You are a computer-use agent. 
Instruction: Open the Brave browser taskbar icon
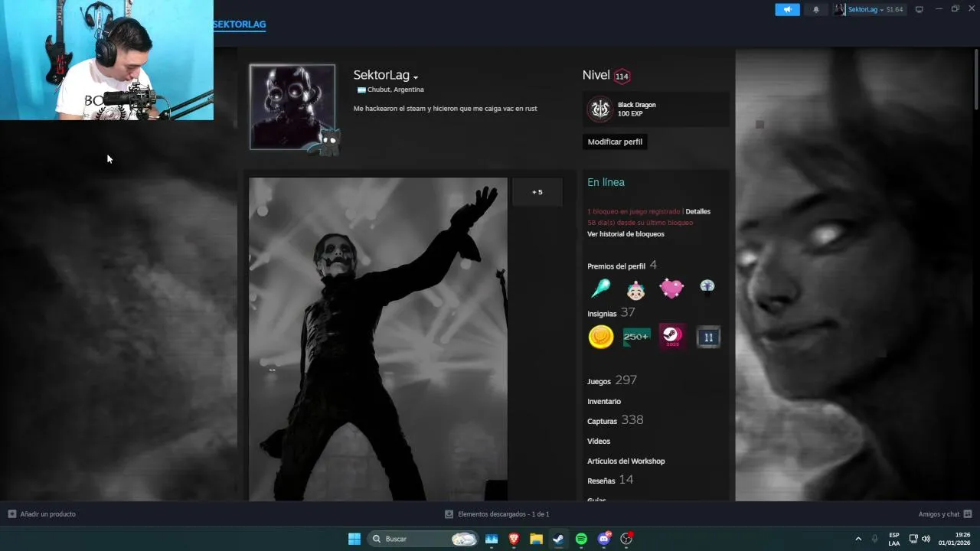514,539
